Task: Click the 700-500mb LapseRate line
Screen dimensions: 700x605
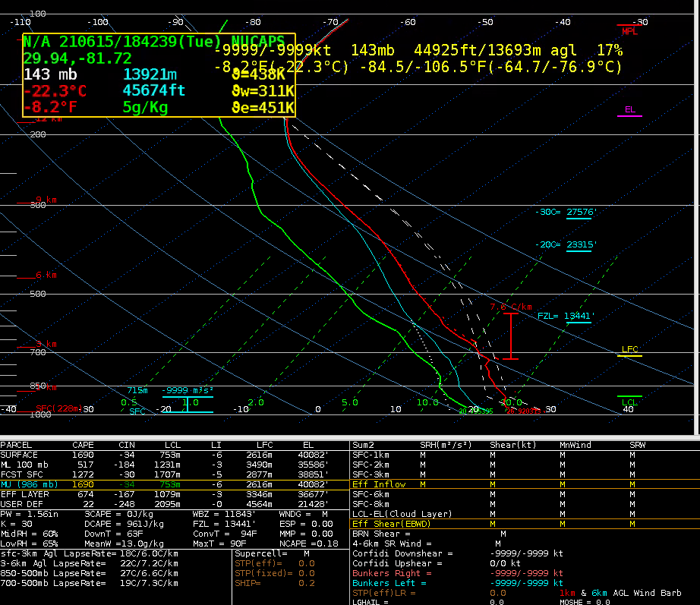Action: [x=90, y=583]
